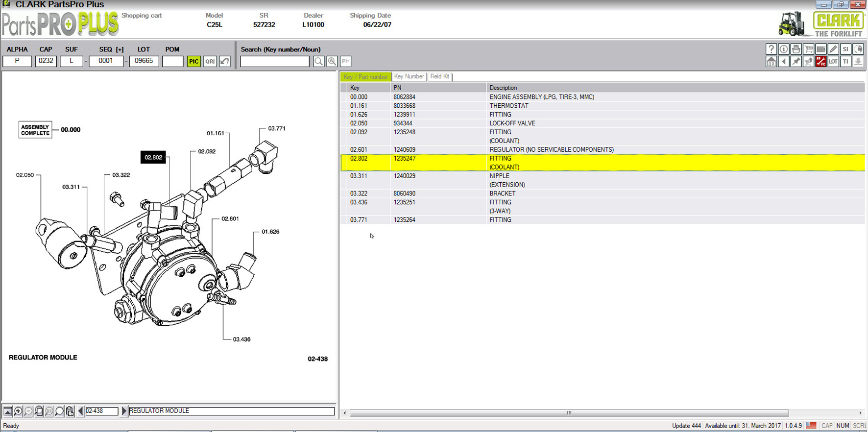868x432 pixels.
Task: Click the pushpin icon
Action: coord(796,62)
